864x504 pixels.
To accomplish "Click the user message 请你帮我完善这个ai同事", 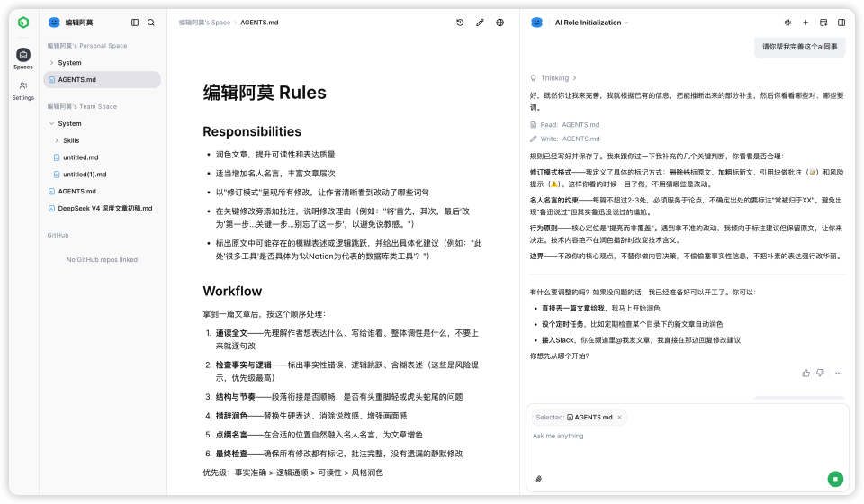I will [x=799, y=47].
